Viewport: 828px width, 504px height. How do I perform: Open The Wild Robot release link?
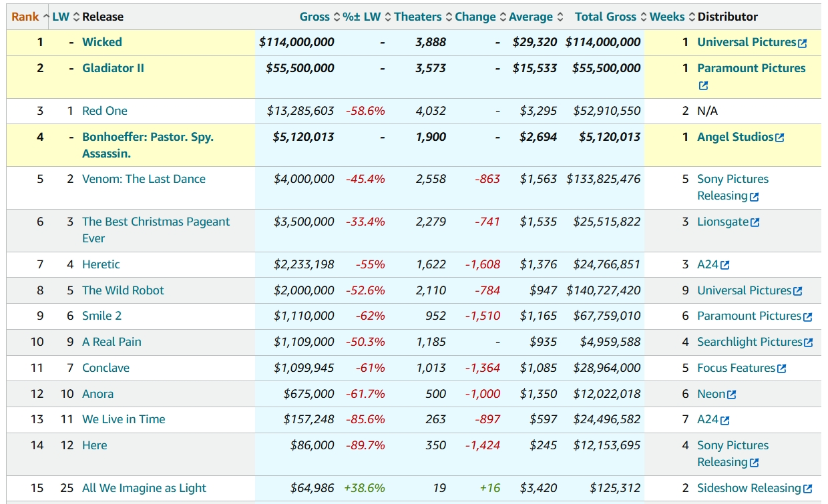[123, 290]
